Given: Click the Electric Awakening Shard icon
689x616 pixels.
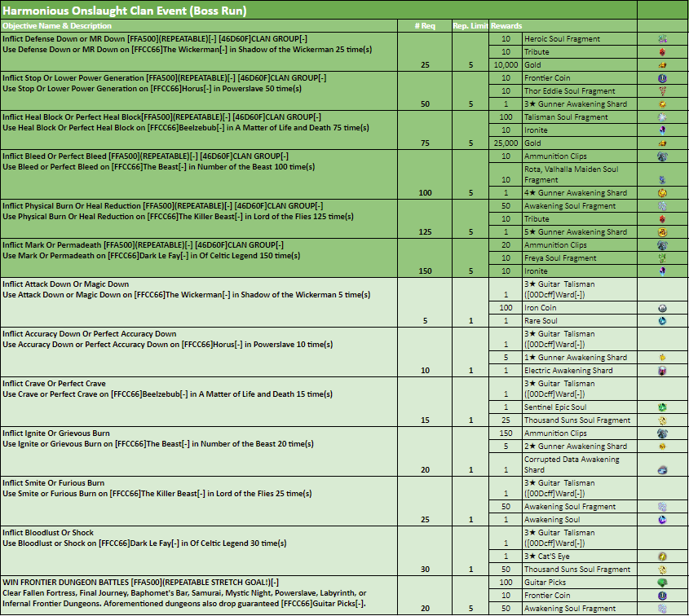Looking at the screenshot, I should 662,371.
